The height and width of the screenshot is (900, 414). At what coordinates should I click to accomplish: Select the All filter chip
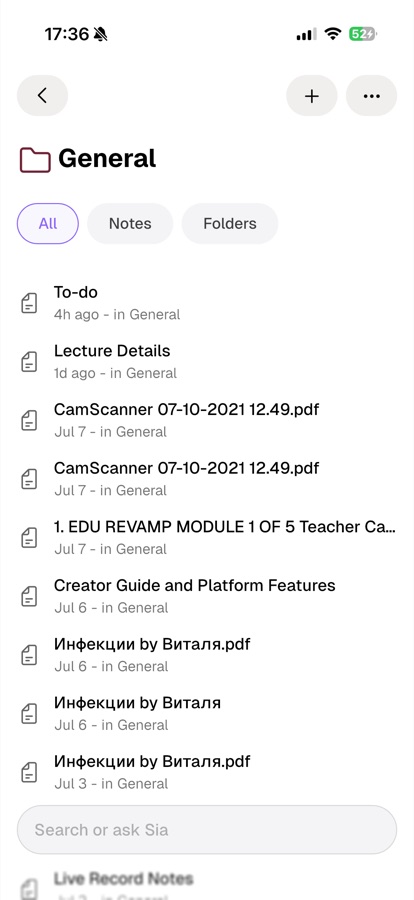point(48,223)
